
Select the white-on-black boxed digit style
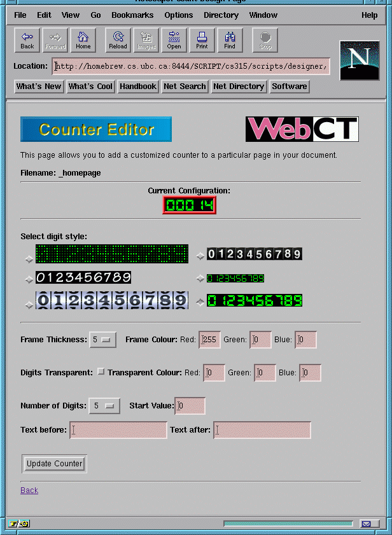(200, 256)
